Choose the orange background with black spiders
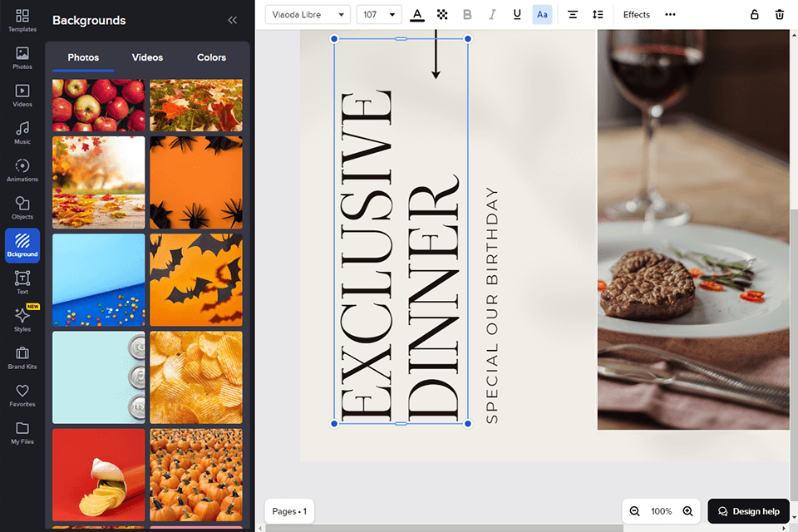This screenshot has width=798, height=532. [x=196, y=182]
